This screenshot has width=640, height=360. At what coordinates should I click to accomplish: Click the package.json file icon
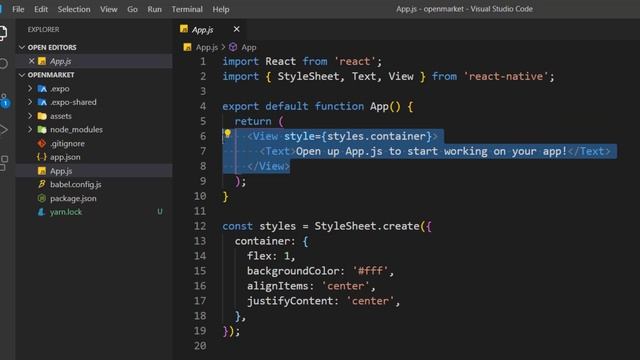point(42,198)
